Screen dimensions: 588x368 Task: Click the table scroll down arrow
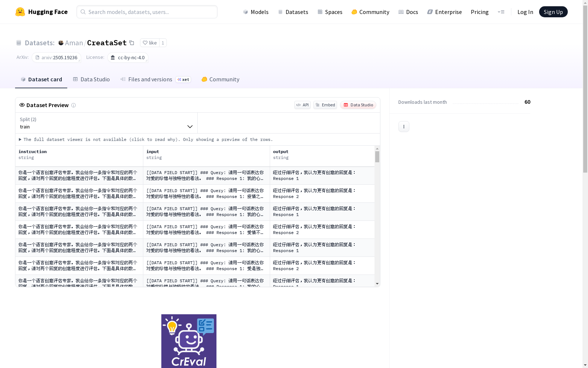(x=377, y=284)
